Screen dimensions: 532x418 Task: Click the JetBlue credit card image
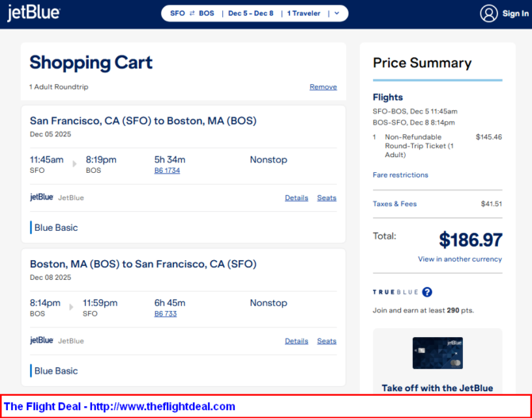click(x=438, y=353)
